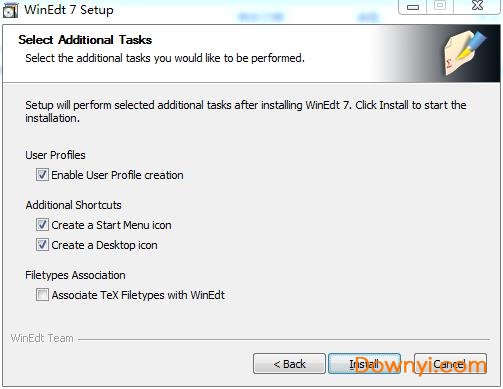Click 'Associate TeX Filetypes with WinEdt' label text
The width and height of the screenshot is (503, 389).
(138, 295)
